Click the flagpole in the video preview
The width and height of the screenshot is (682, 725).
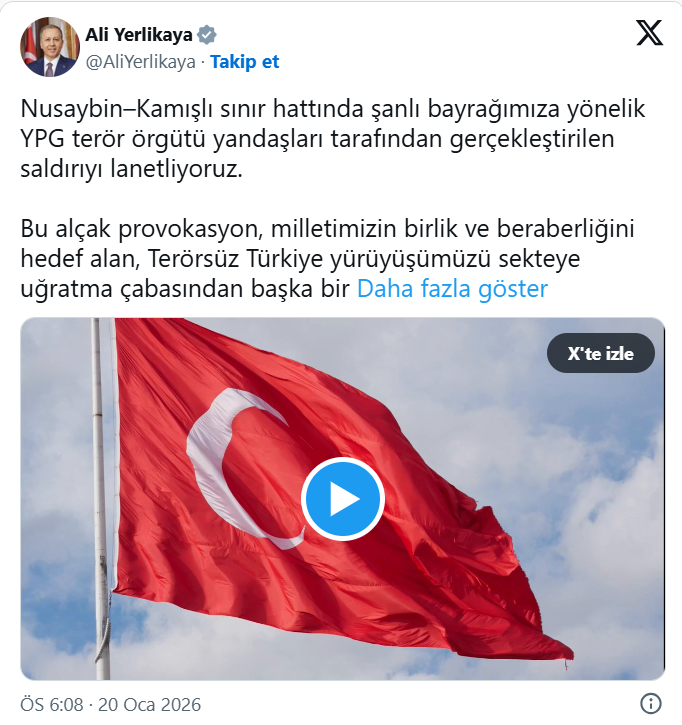coord(100,499)
